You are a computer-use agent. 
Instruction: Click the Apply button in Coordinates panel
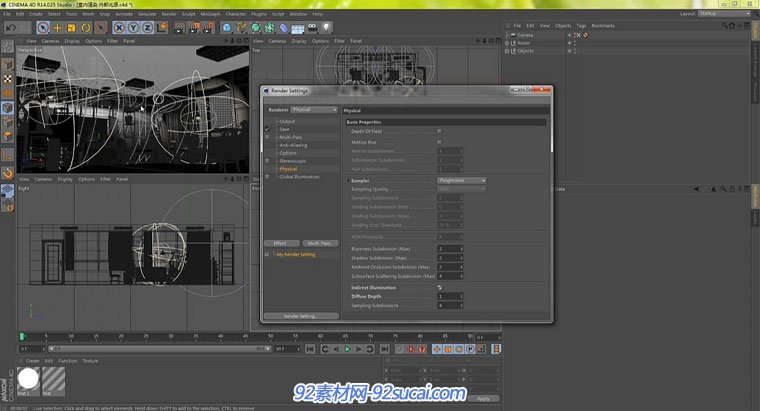483,398
